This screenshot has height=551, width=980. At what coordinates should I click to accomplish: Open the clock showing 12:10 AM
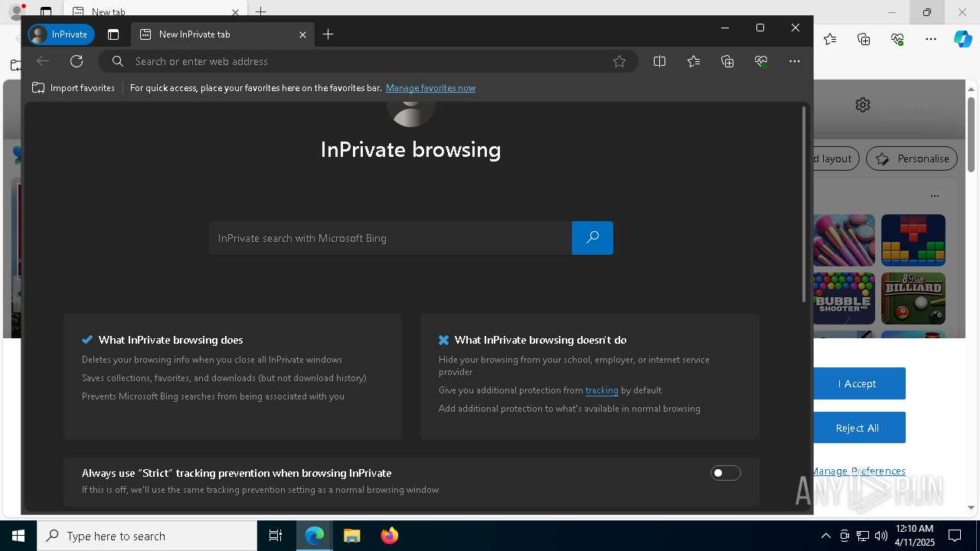(x=915, y=536)
